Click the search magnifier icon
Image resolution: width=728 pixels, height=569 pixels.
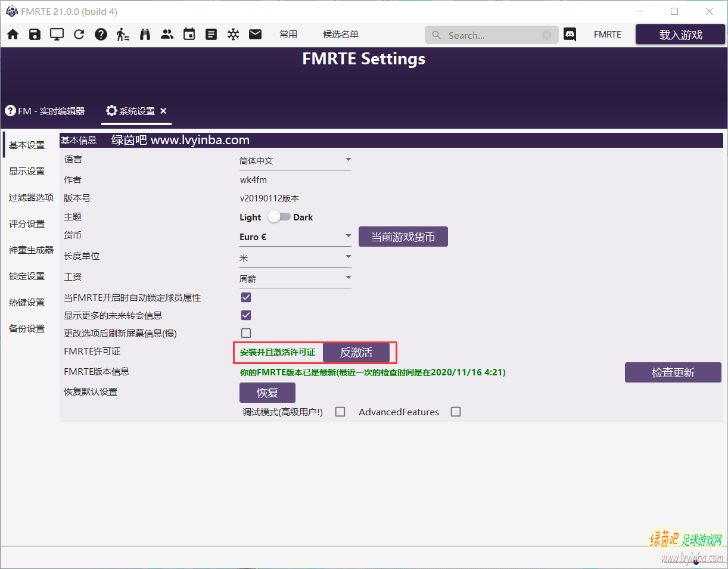click(x=436, y=35)
